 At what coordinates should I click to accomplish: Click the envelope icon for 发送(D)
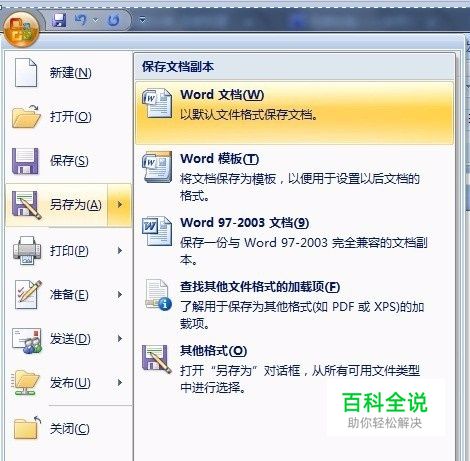click(x=27, y=340)
